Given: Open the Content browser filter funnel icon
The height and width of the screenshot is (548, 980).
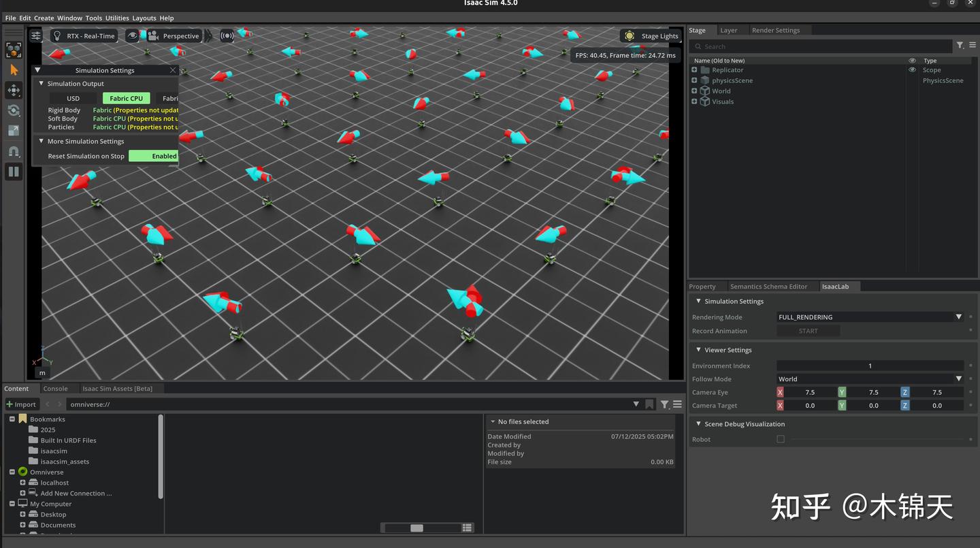Looking at the screenshot, I should pyautogui.click(x=665, y=404).
